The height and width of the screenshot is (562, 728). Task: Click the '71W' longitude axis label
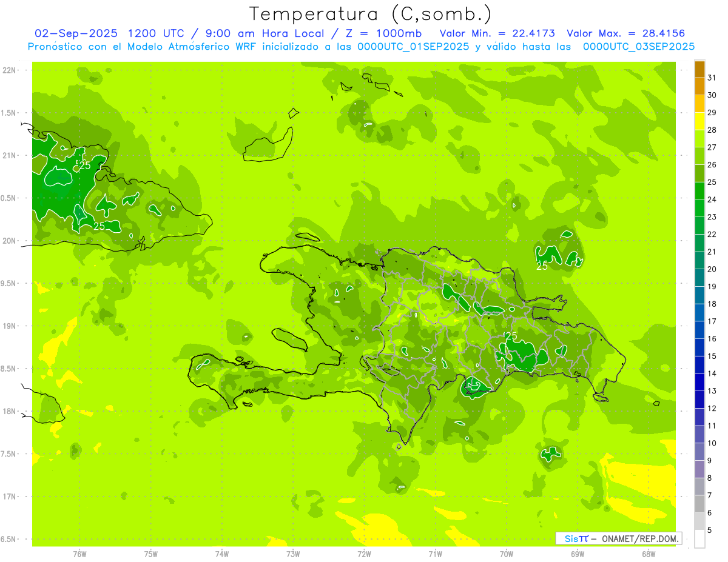[x=435, y=554]
